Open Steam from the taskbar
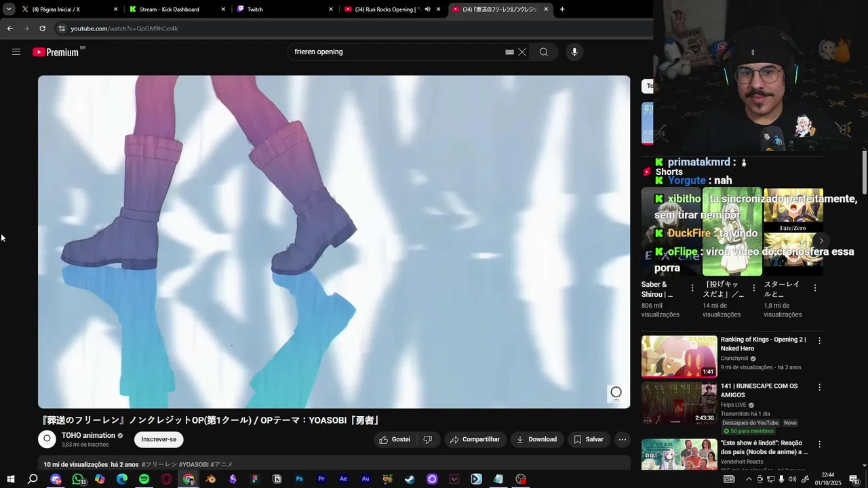The height and width of the screenshot is (488, 868). [x=410, y=479]
